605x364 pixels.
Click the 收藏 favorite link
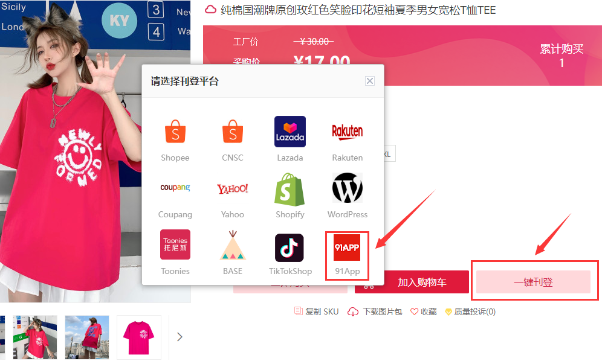(423, 311)
